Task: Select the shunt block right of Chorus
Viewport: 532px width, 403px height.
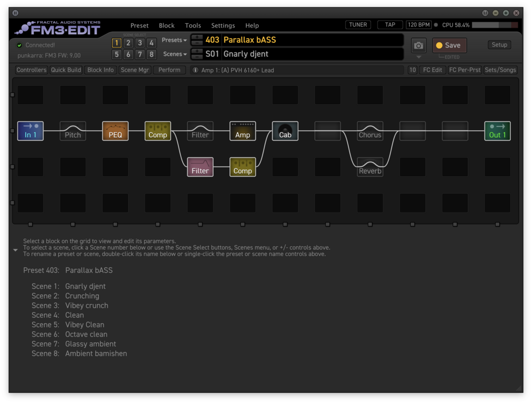Action: pyautogui.click(x=412, y=131)
